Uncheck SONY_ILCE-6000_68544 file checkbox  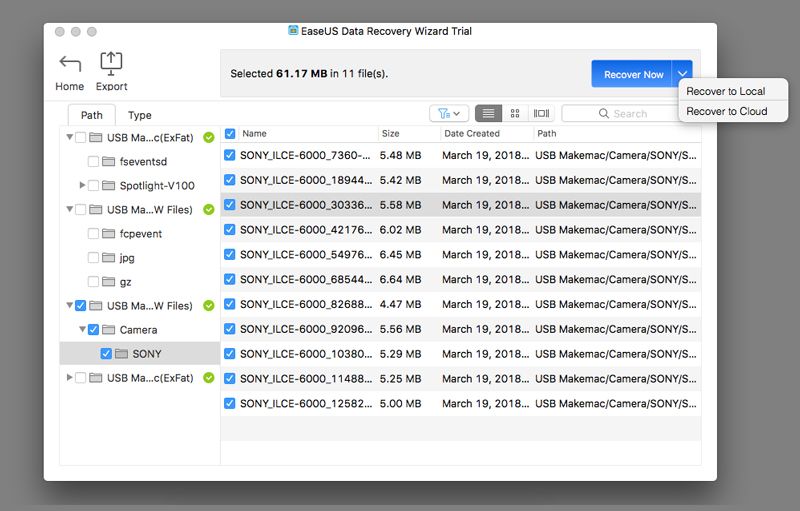pyautogui.click(x=230, y=279)
